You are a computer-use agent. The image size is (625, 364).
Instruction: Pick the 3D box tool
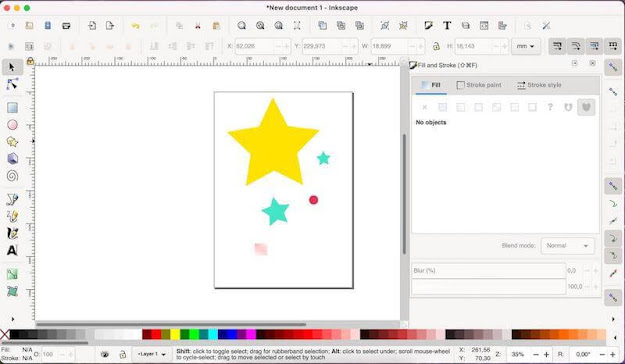pos(12,159)
